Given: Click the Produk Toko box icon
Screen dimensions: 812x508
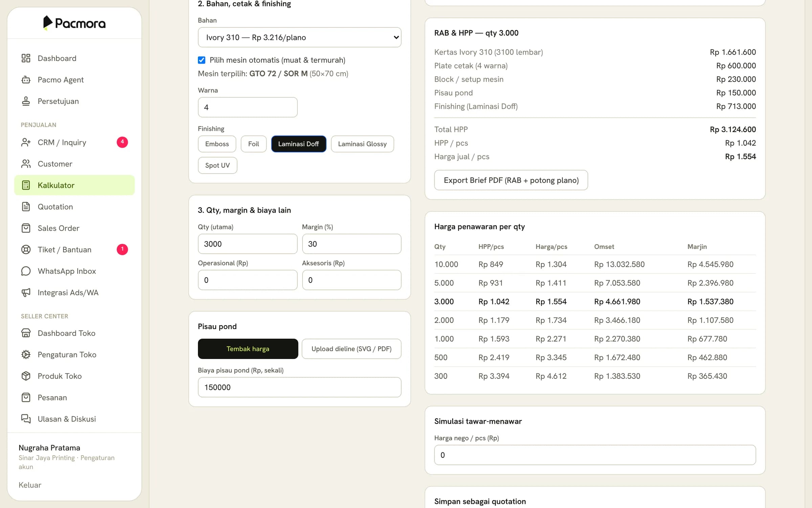Looking at the screenshot, I should click(26, 376).
